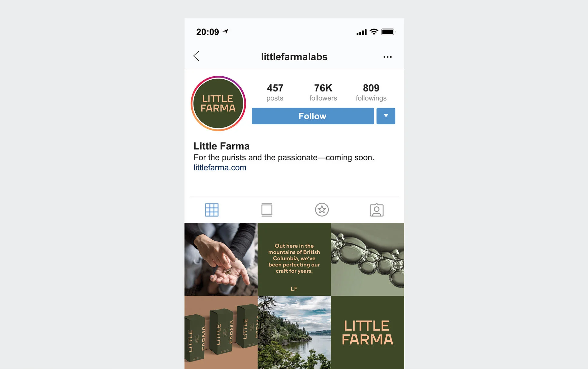The width and height of the screenshot is (588, 369).
Task: Tap the battery icon in status bar
Action: pos(388,32)
